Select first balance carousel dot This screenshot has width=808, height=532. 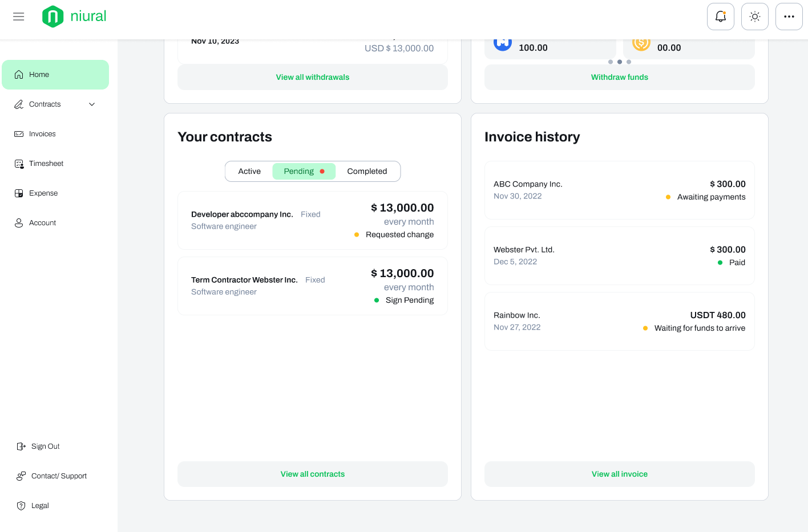tap(611, 62)
